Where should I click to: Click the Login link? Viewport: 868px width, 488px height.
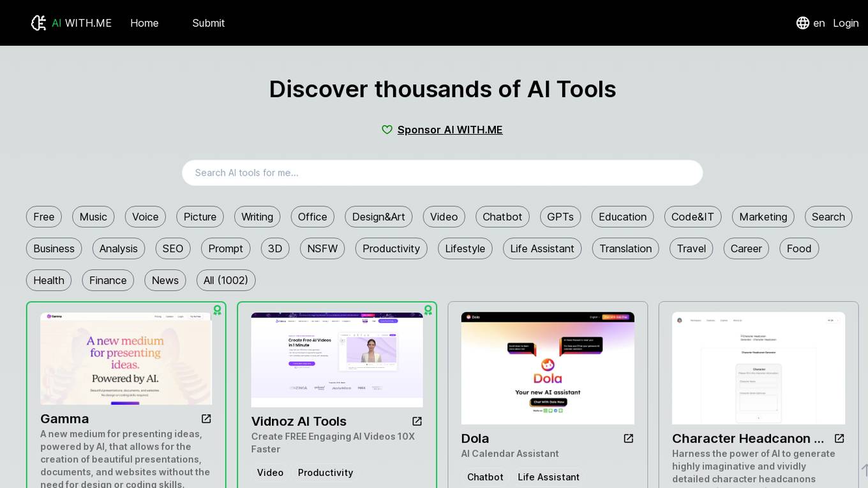tap(846, 23)
